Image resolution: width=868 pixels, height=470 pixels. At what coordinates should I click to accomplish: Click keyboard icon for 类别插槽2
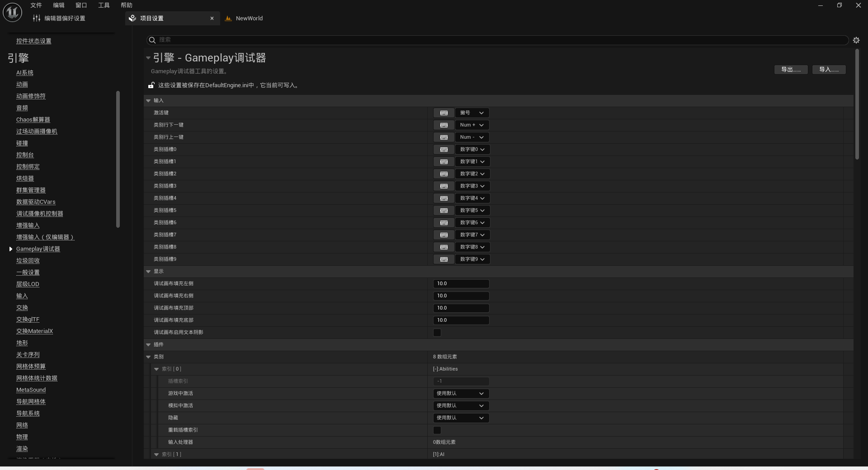pyautogui.click(x=444, y=174)
